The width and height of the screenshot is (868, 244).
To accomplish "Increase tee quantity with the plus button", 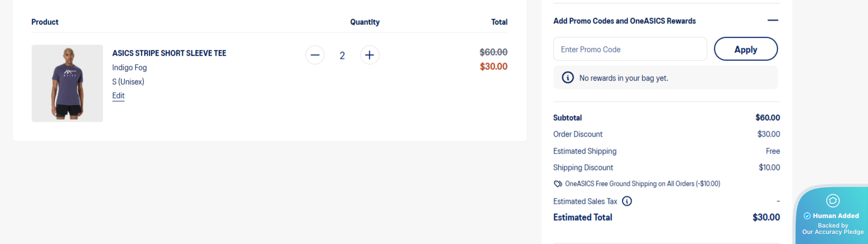I will tap(370, 55).
